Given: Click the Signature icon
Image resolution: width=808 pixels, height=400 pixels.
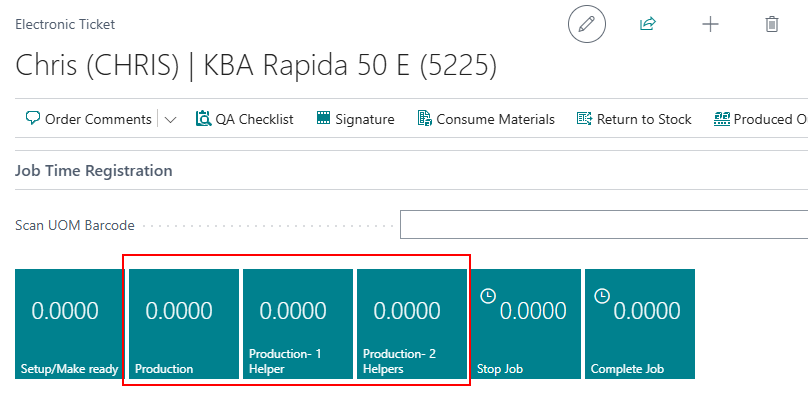Looking at the screenshot, I should pyautogui.click(x=323, y=119).
